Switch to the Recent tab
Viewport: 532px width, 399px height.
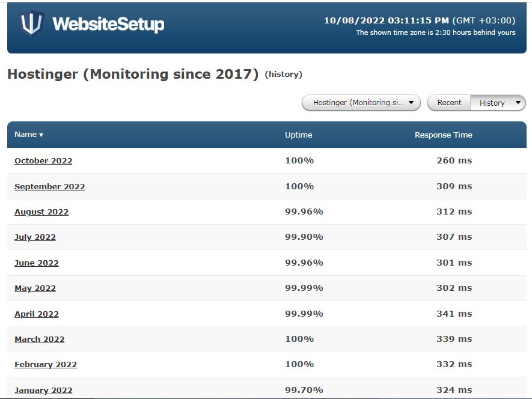point(449,103)
